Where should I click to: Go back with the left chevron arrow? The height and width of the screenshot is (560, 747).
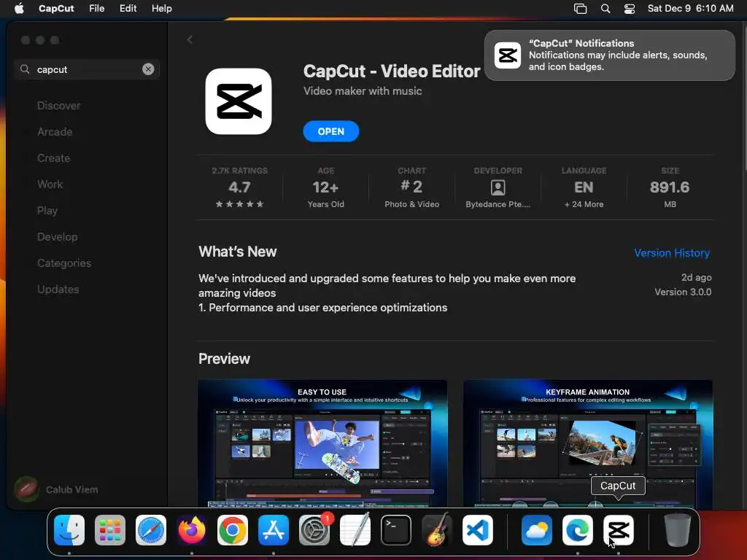(x=190, y=40)
